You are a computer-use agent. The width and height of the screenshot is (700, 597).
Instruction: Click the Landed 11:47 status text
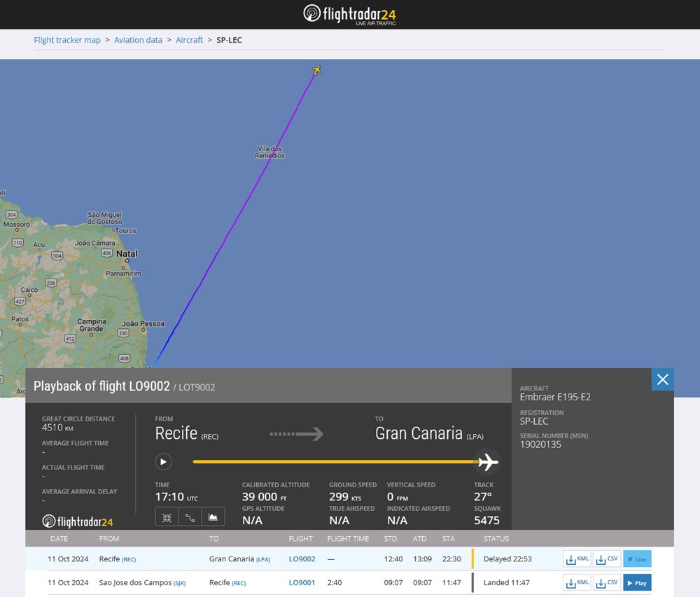506,582
